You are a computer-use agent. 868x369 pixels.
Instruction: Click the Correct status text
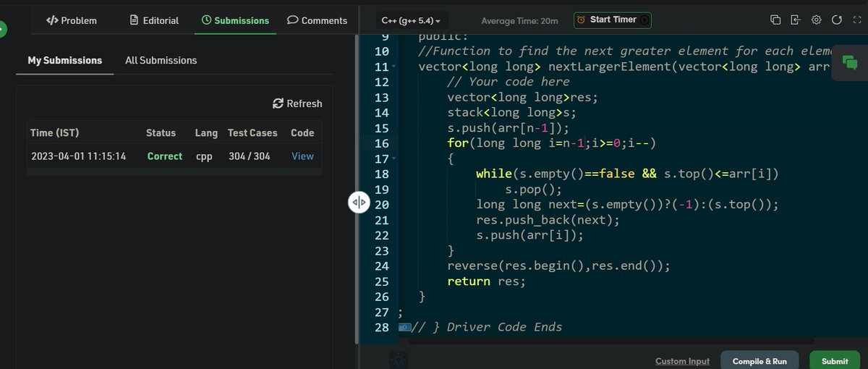(x=165, y=156)
